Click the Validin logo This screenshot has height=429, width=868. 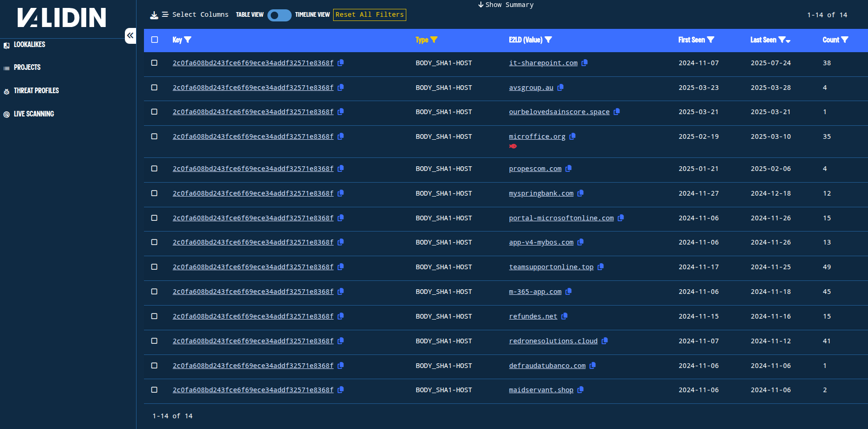pyautogui.click(x=62, y=18)
